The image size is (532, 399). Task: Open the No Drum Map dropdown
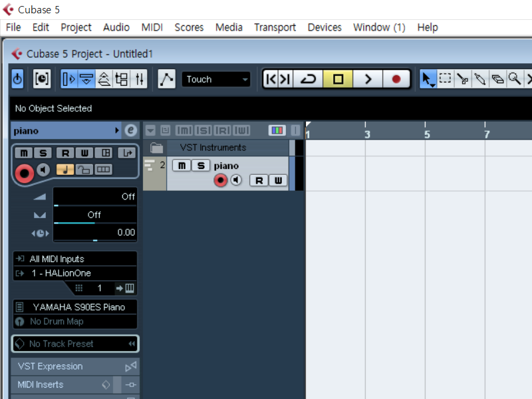pyautogui.click(x=75, y=321)
